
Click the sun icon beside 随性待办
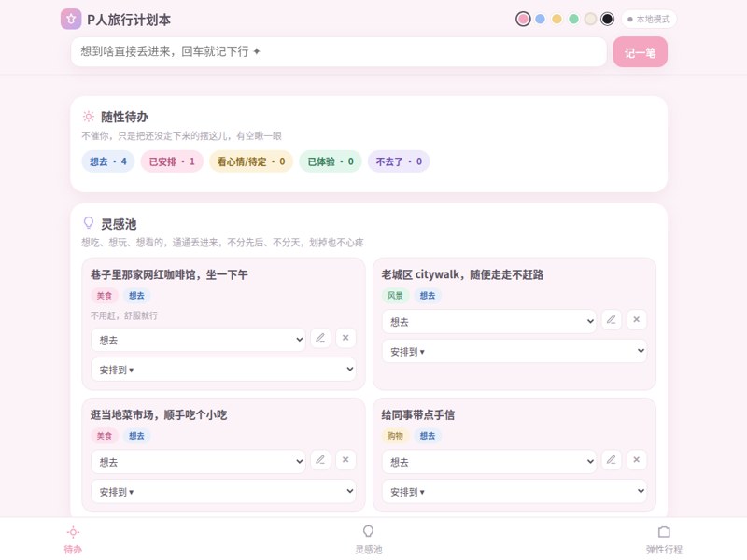click(88, 116)
